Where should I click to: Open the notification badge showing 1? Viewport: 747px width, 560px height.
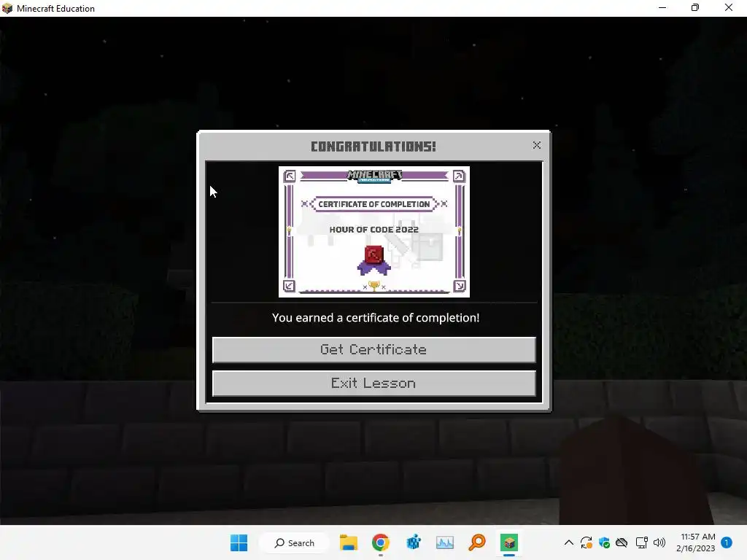pos(727,542)
